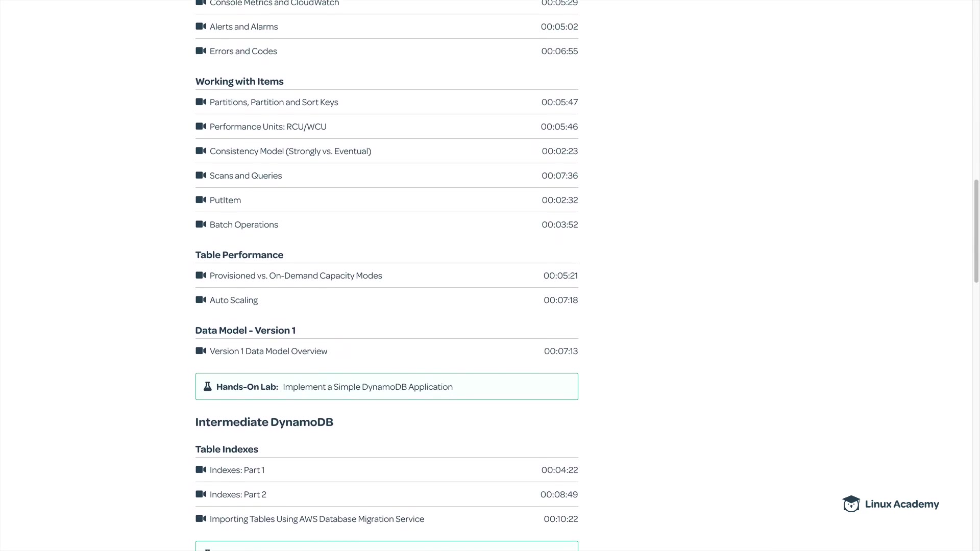Click the Linux Academy logo icon
The height and width of the screenshot is (551, 980).
pos(851,504)
